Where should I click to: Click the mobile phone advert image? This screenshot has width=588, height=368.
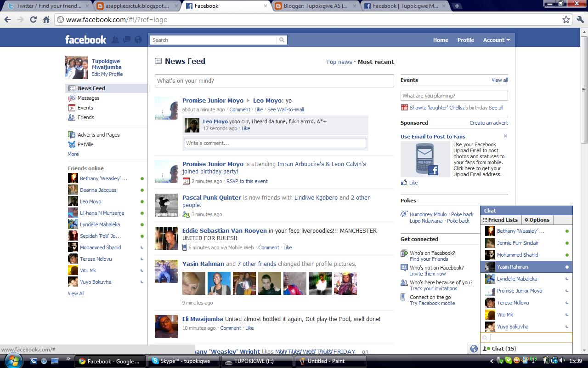tap(425, 159)
